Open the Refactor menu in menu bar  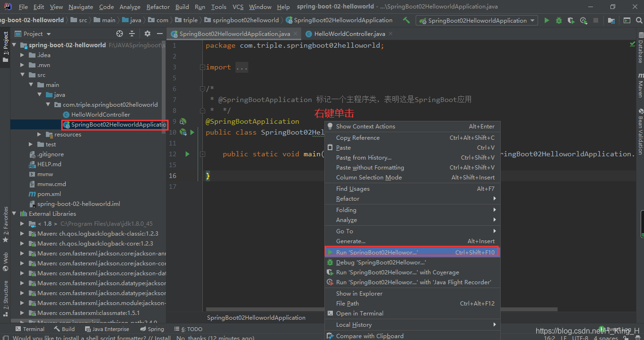(158, 7)
